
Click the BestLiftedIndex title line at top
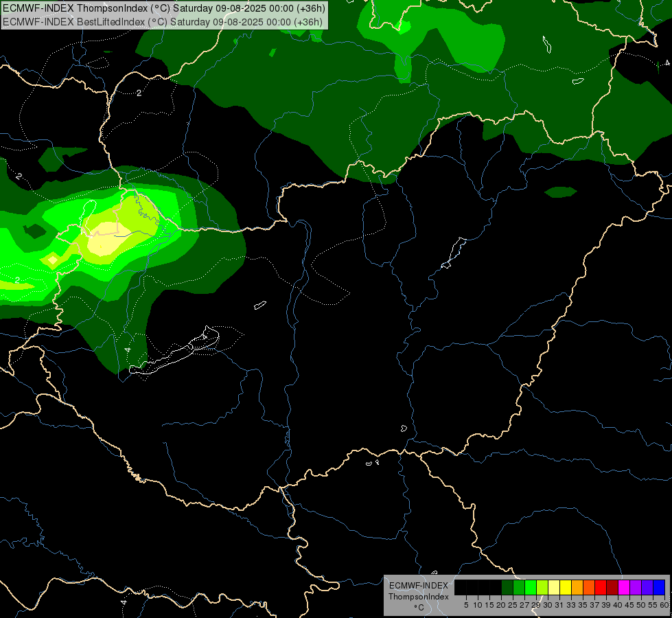click(x=163, y=22)
